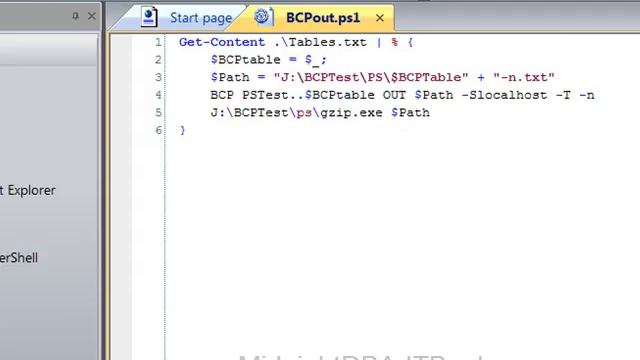
Task: Click the "J:\BCPTest\PS\$BCPTable" string
Action: (371, 77)
